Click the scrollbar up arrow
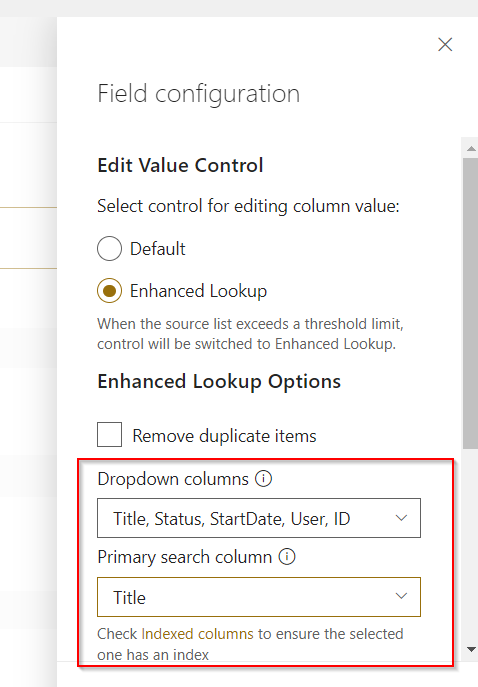Viewport: 478px width, 687px height. [x=471, y=149]
